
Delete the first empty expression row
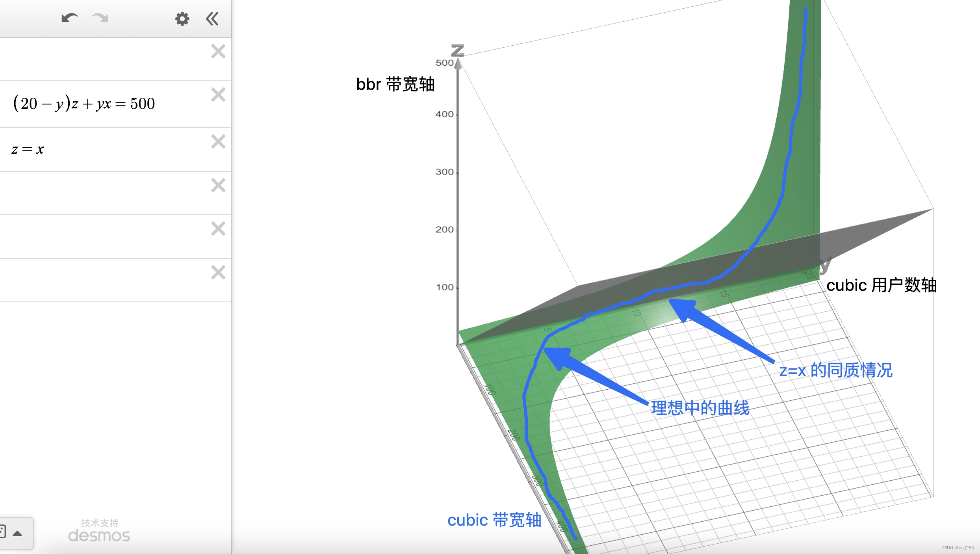pos(218,51)
